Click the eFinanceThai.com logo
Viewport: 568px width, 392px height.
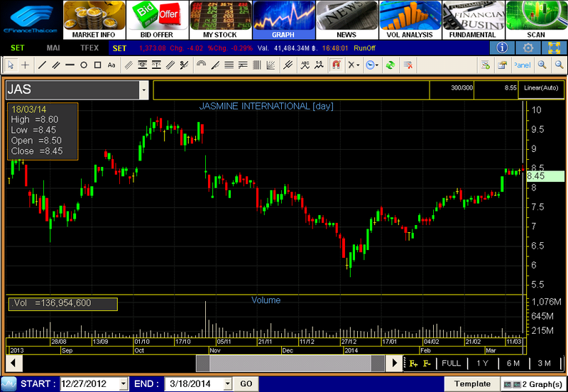pyautogui.click(x=31, y=19)
